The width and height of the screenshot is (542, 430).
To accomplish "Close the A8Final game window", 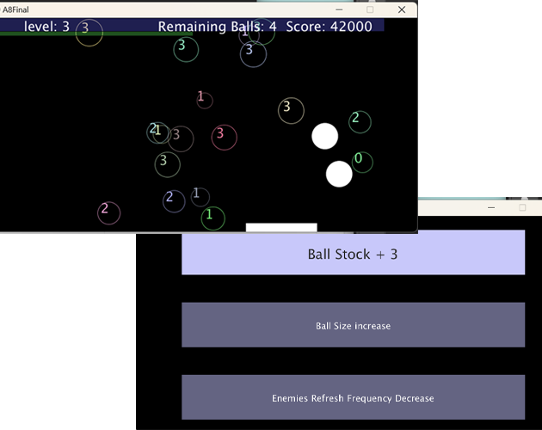I will coord(402,10).
